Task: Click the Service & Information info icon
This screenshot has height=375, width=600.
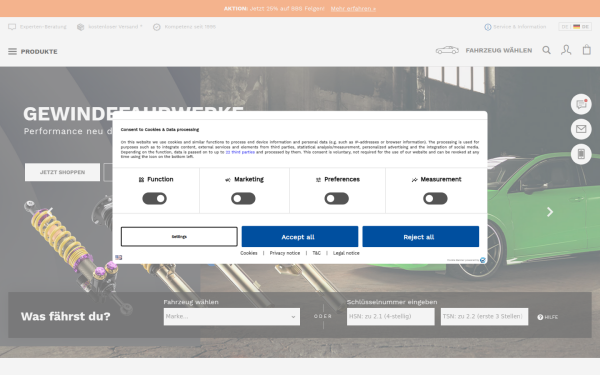Action: [x=488, y=27]
